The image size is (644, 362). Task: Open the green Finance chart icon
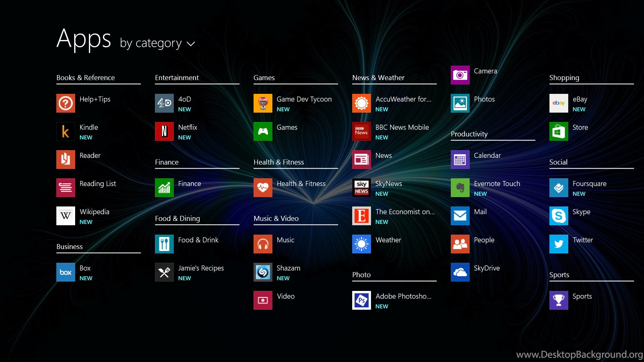pyautogui.click(x=164, y=188)
